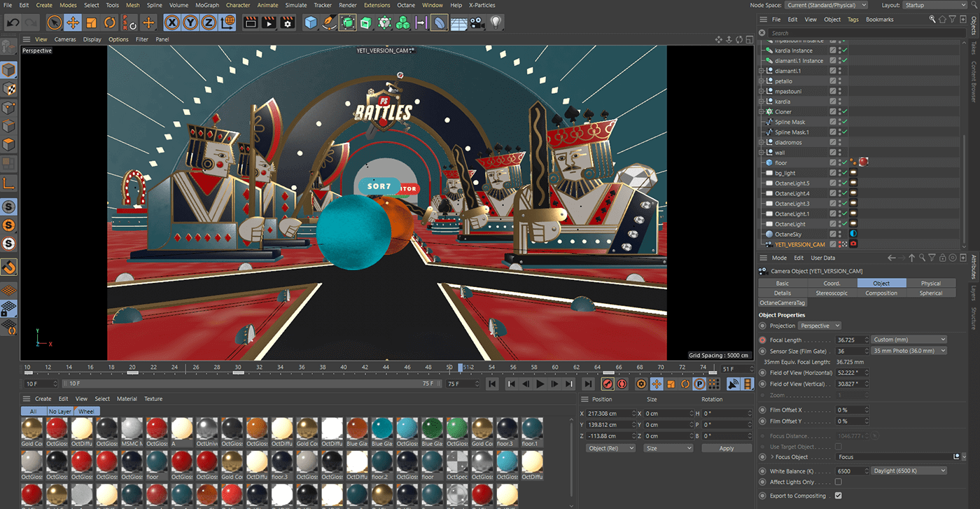Select the Move tool in the top toolbar
Image resolution: width=980 pixels, height=509 pixels.
click(x=73, y=22)
